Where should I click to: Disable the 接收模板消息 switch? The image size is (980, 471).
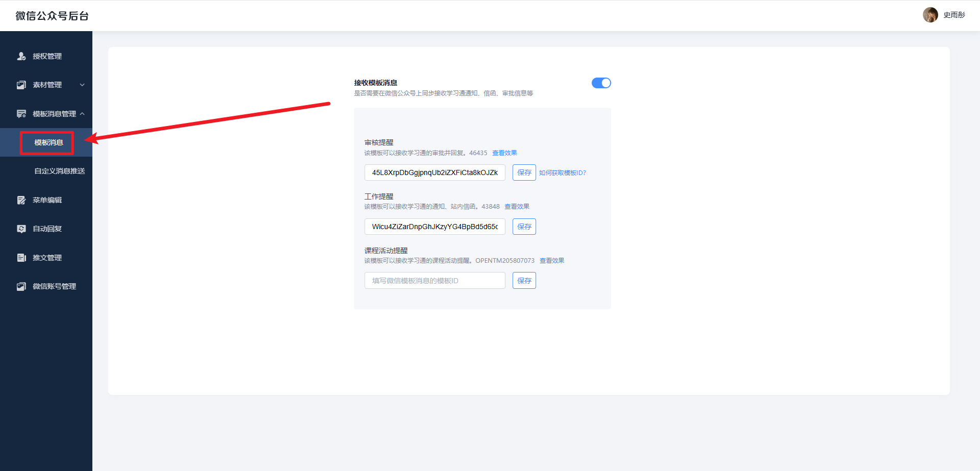pyautogui.click(x=601, y=83)
